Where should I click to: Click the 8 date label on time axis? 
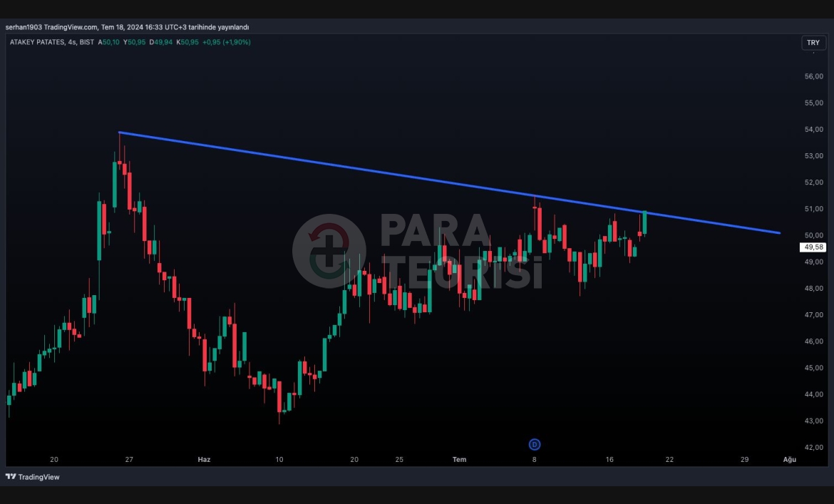click(535, 459)
